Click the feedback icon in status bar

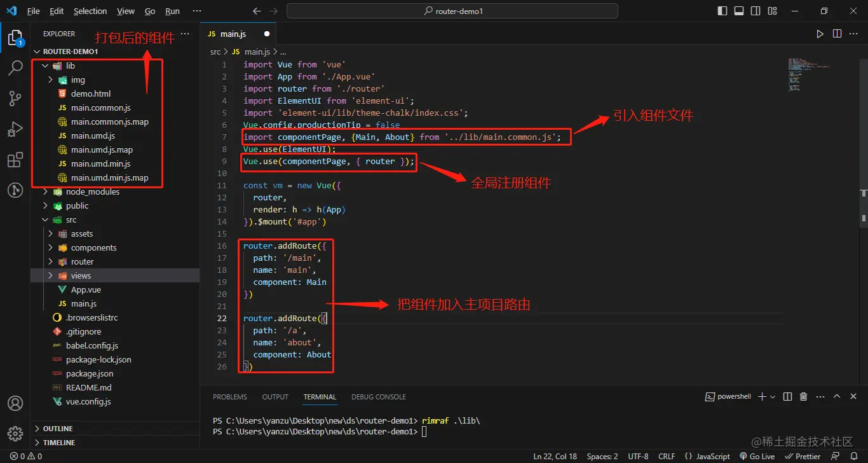tap(836, 456)
